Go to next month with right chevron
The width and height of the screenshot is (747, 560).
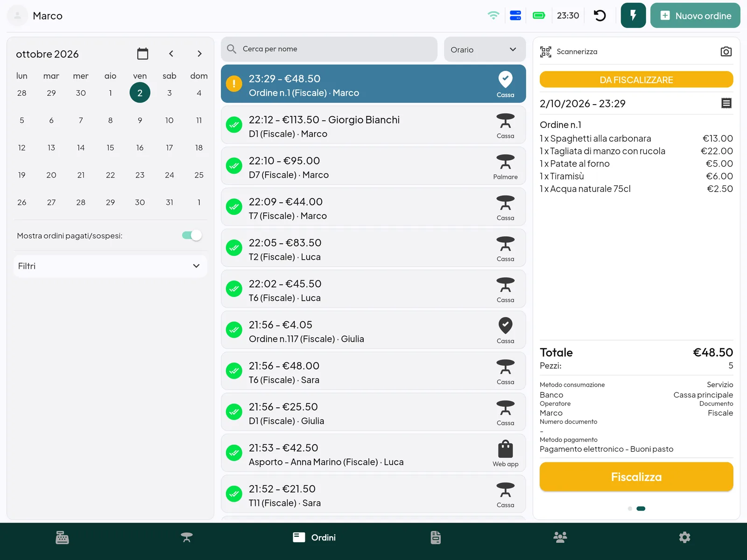click(199, 54)
